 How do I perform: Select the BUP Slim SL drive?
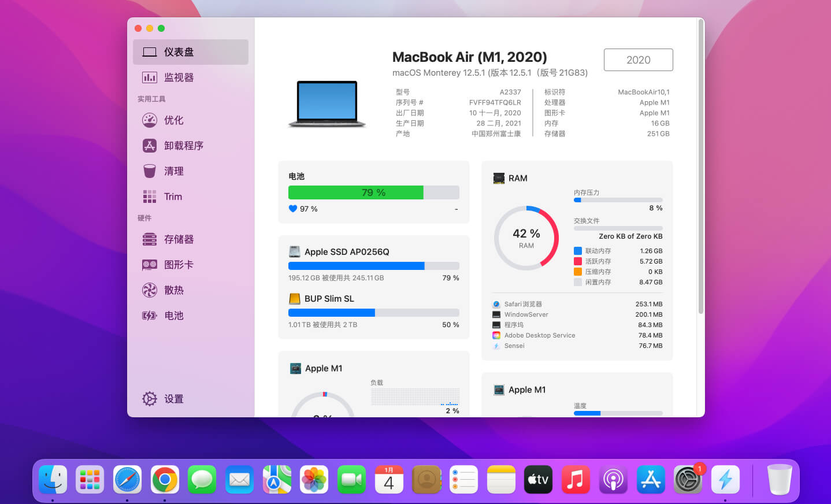click(329, 299)
